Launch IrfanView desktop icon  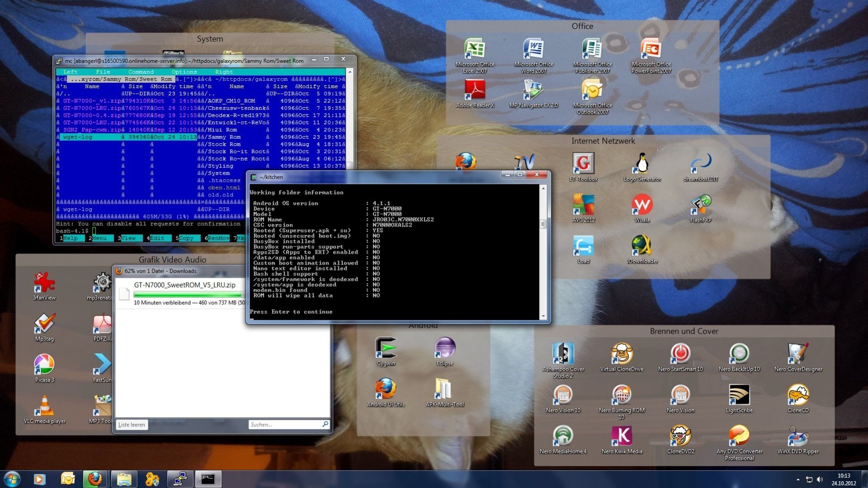(44, 286)
